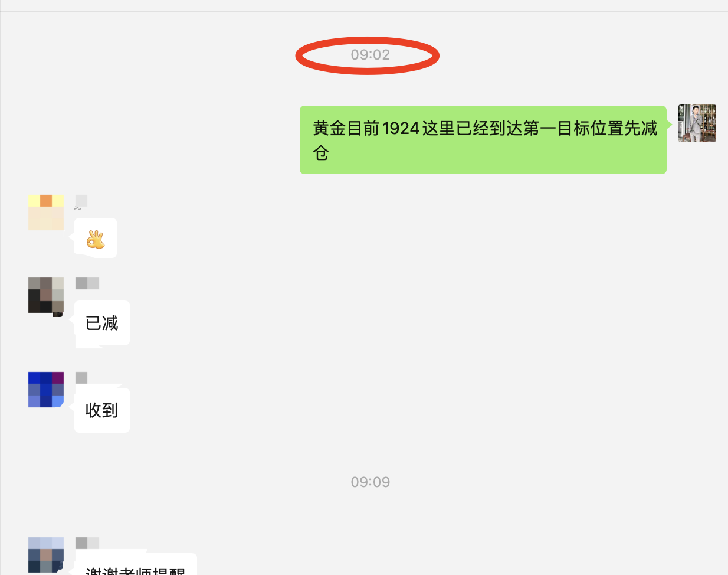Click the number 1924 in the green message
728x575 pixels.
(x=401, y=128)
